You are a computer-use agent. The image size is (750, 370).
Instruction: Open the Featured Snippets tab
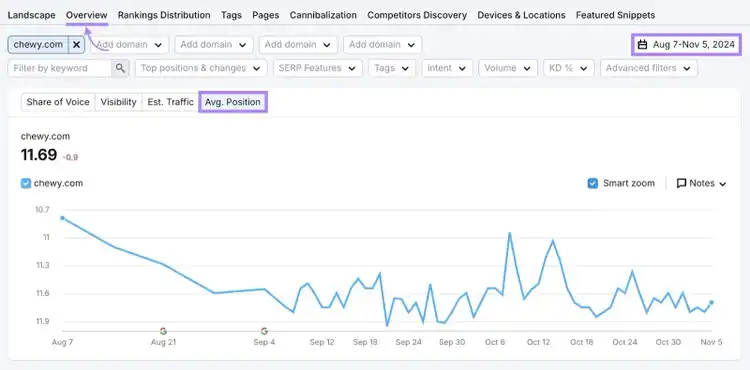615,15
